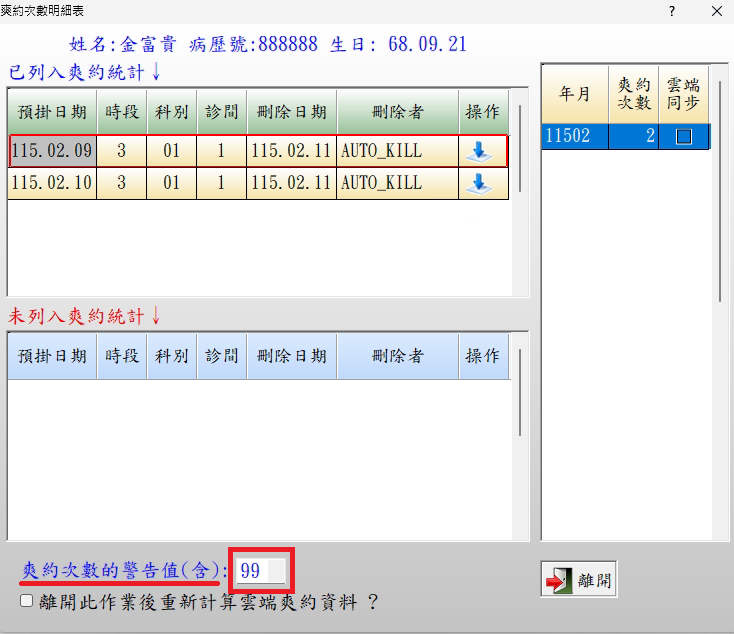Enable 離開此作業後重新計算雲端爽約資料 checkbox
This screenshot has width=734, height=634.
coord(27,601)
